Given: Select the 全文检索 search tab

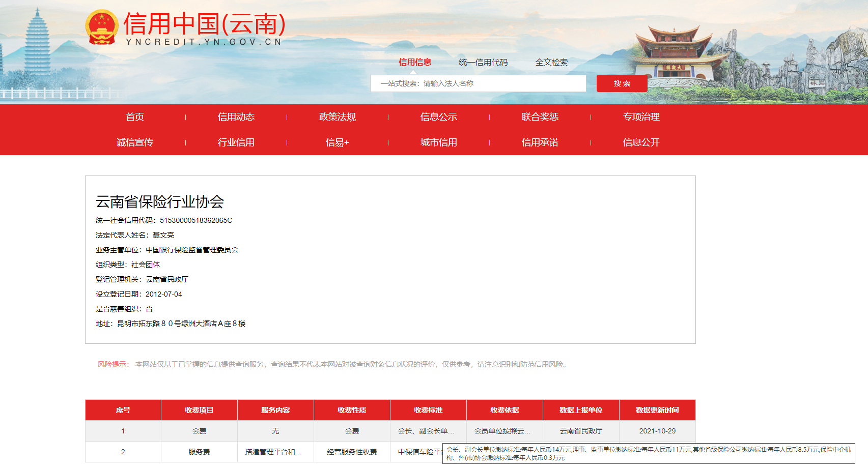Looking at the screenshot, I should 551,62.
